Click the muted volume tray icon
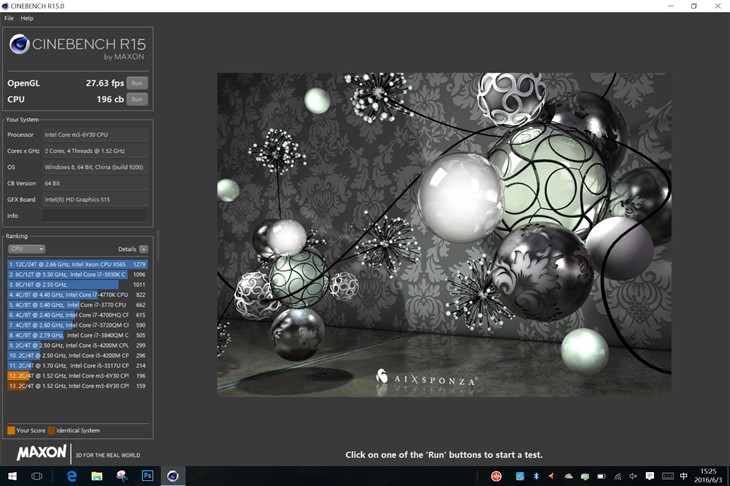730x486 pixels. [x=633, y=476]
